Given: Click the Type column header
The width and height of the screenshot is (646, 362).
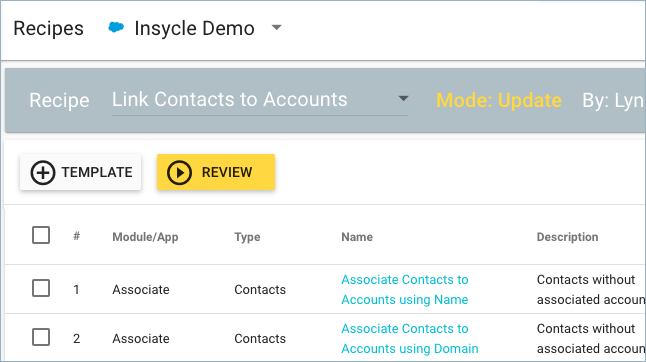Looking at the screenshot, I should coord(247,237).
